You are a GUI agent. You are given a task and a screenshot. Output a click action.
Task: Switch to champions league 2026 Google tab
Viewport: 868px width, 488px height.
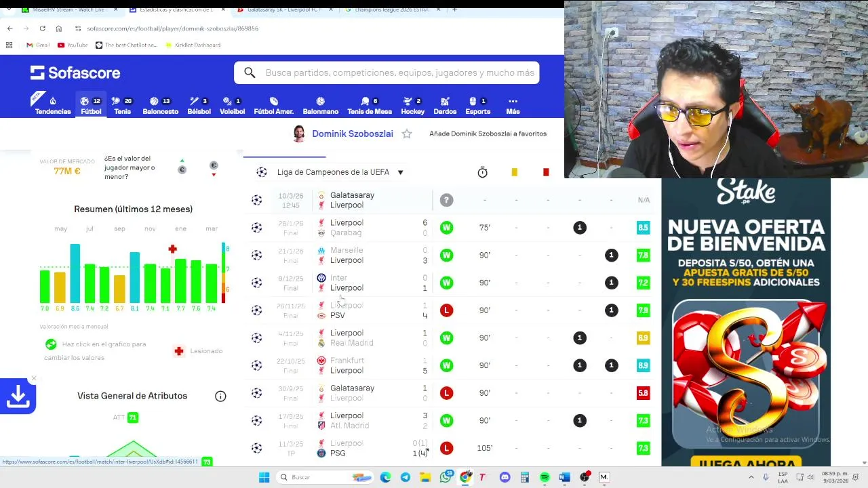(392, 9)
